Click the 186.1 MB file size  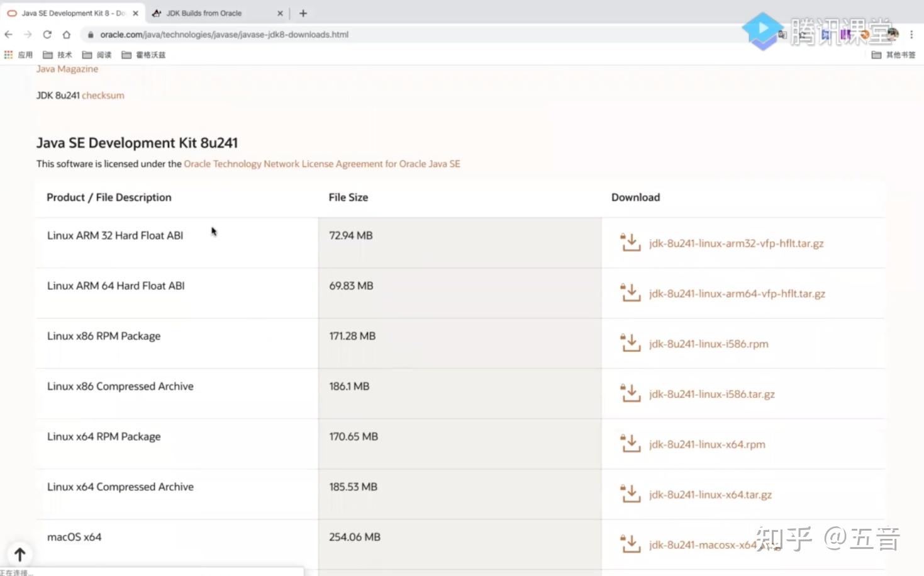point(349,387)
